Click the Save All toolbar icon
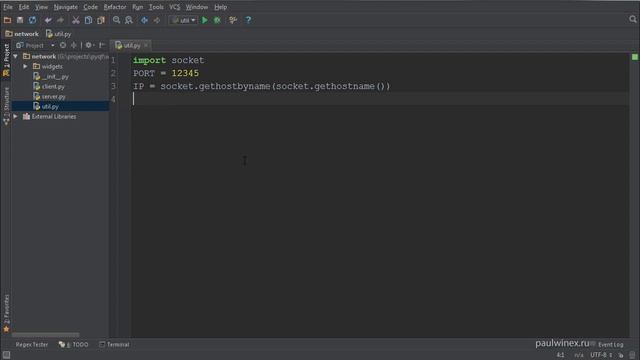The image size is (640, 360). [20, 20]
